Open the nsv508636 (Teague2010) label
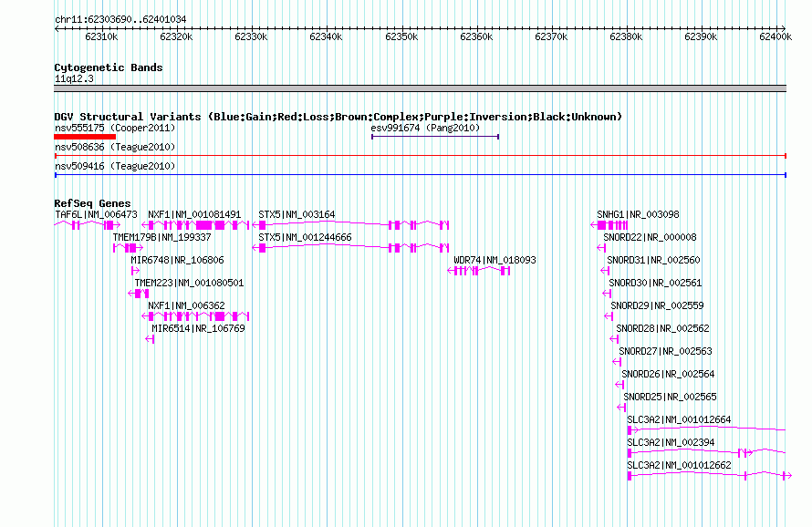 (115, 147)
